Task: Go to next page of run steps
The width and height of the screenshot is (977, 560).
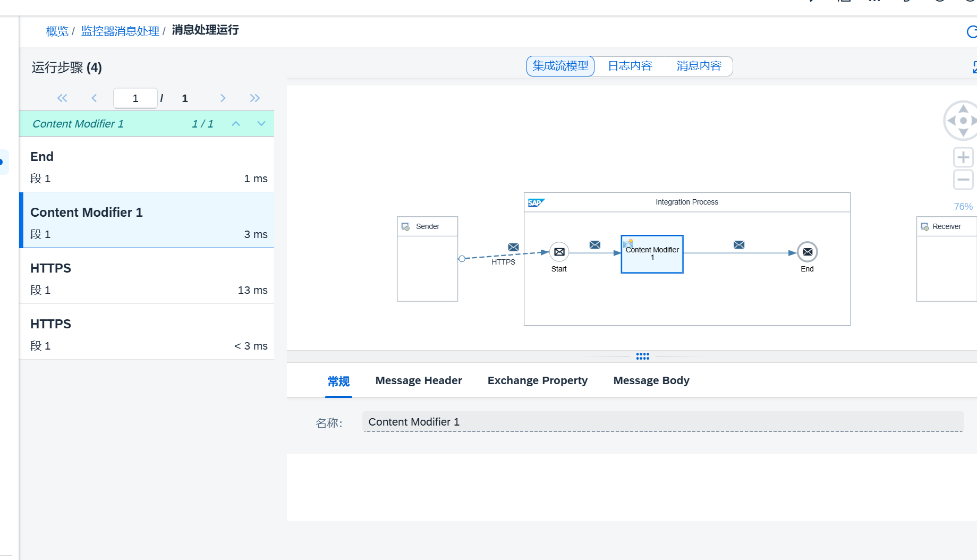Action: 223,98
